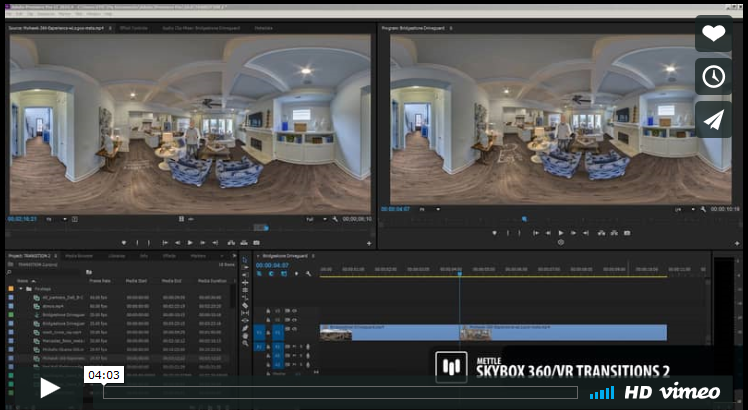Select the Pen tool

point(245,328)
